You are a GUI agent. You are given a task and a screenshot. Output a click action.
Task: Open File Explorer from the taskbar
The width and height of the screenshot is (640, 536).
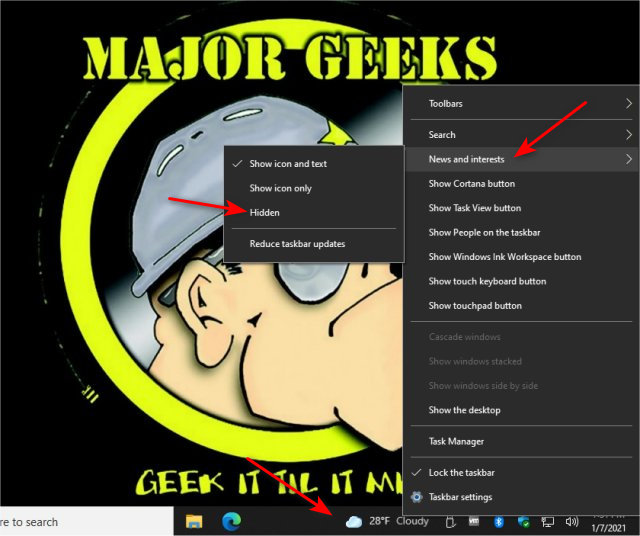[x=194, y=521]
